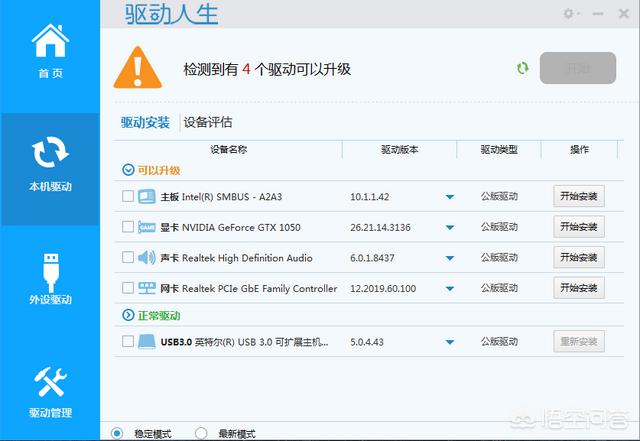Image resolution: width=640 pixels, height=441 pixels.
Task: Click the orange warning triangle icon
Action: coord(138,68)
